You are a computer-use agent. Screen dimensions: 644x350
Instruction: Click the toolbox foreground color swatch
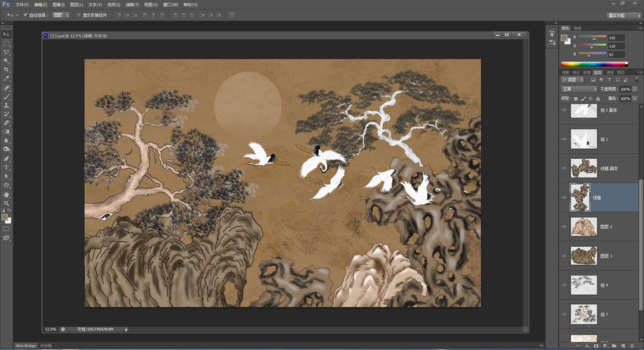tap(4, 217)
